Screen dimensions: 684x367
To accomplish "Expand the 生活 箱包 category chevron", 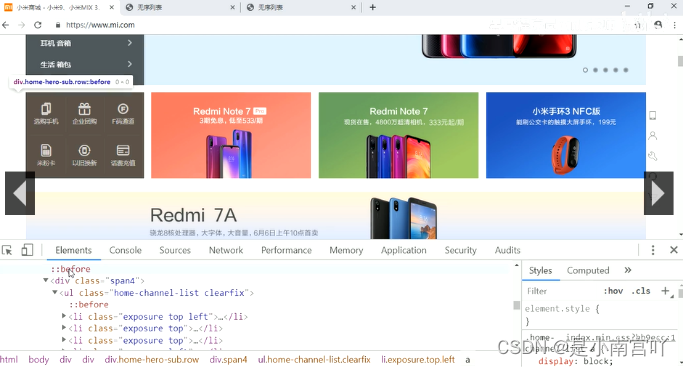I will point(130,64).
